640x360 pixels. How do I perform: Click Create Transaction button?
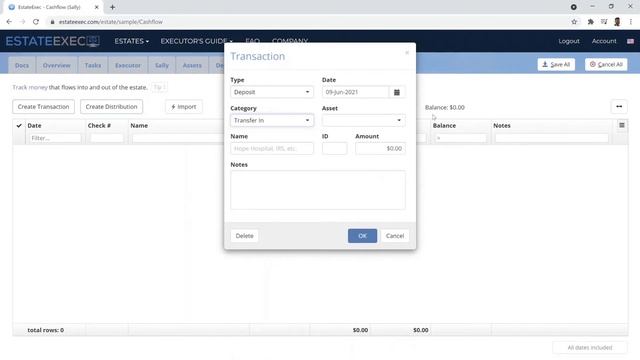[x=43, y=107]
